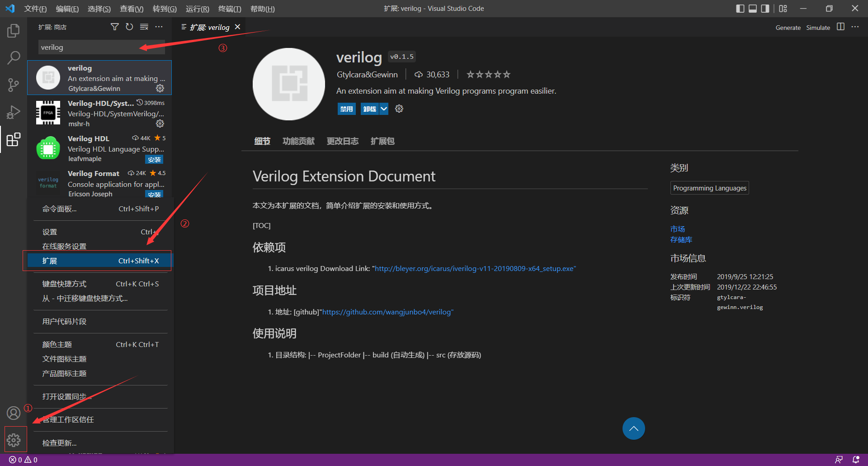The height and width of the screenshot is (466, 868).
Task: Click the Simulate button in the title bar
Action: 818,27
